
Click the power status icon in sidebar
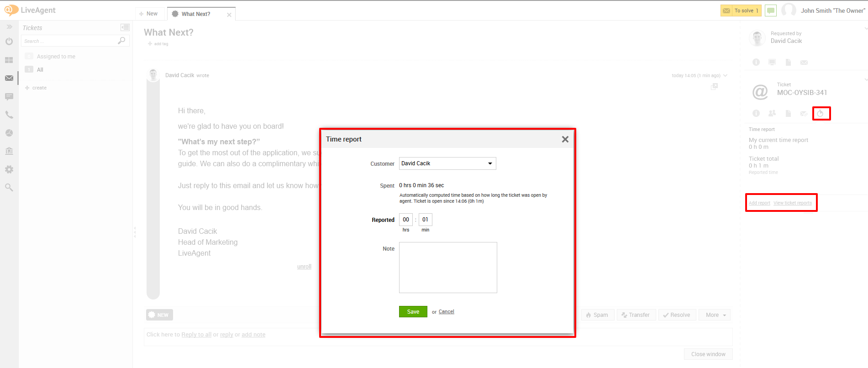tap(9, 42)
